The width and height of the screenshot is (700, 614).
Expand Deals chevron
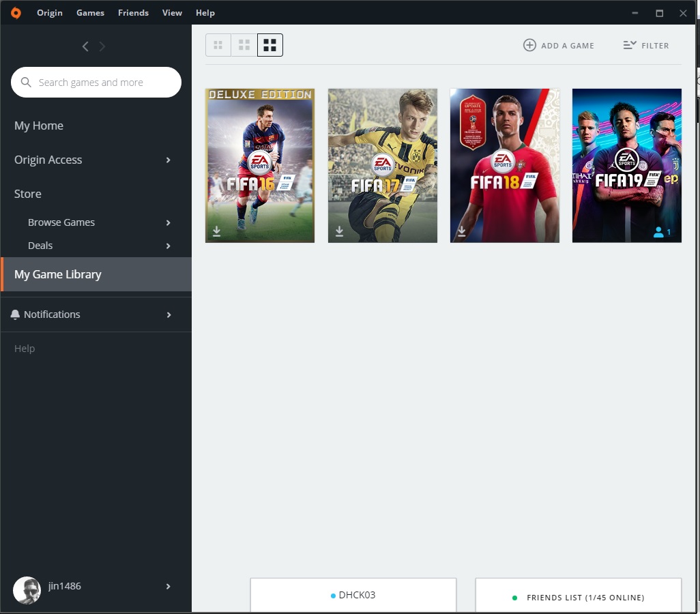[169, 246]
